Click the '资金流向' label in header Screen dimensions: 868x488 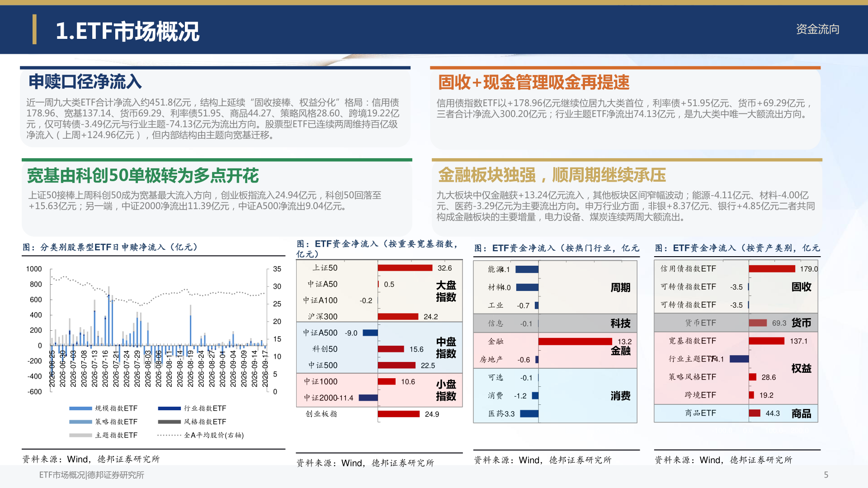click(x=817, y=29)
